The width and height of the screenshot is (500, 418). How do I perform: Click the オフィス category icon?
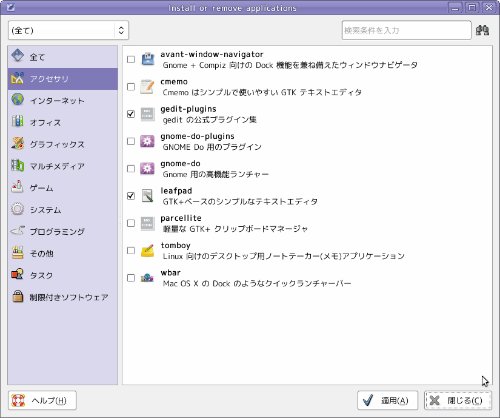click(18, 122)
